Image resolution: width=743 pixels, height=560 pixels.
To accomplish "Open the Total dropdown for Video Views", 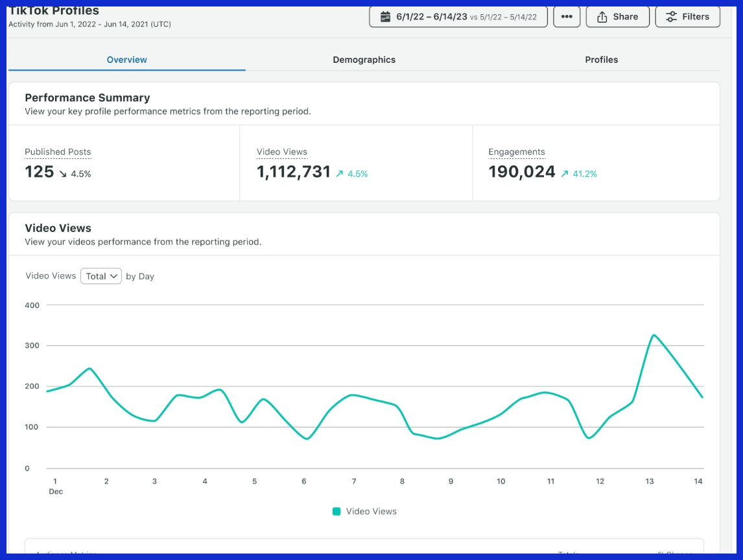I will (x=101, y=276).
